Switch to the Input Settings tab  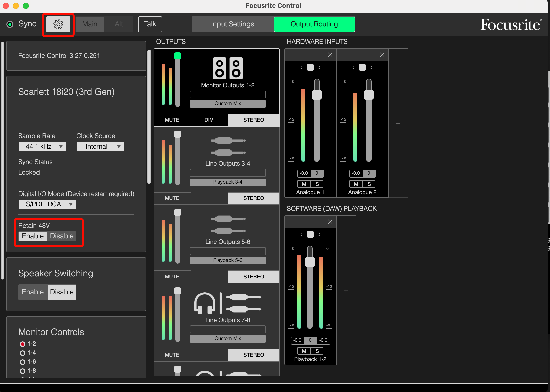(233, 24)
